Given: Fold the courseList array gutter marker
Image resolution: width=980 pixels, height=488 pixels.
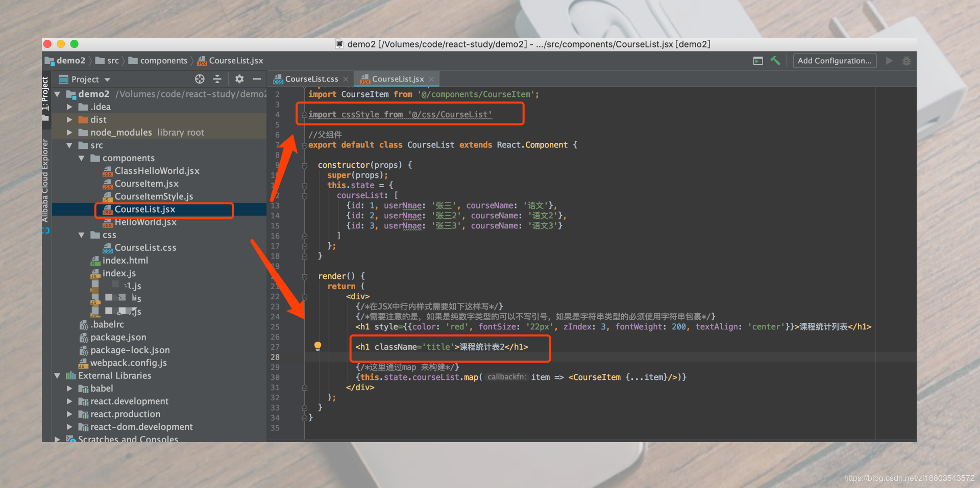Looking at the screenshot, I should tap(304, 196).
